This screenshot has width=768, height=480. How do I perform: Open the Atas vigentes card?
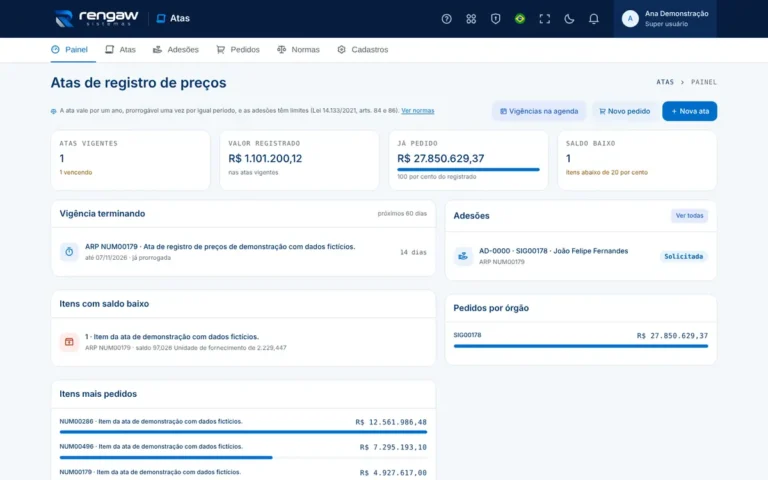click(130, 160)
